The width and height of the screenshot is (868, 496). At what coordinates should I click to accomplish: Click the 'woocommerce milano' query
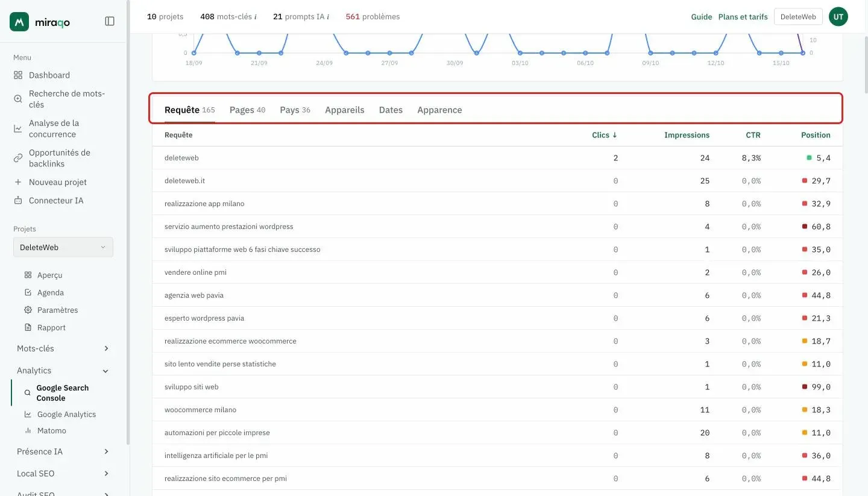click(200, 410)
